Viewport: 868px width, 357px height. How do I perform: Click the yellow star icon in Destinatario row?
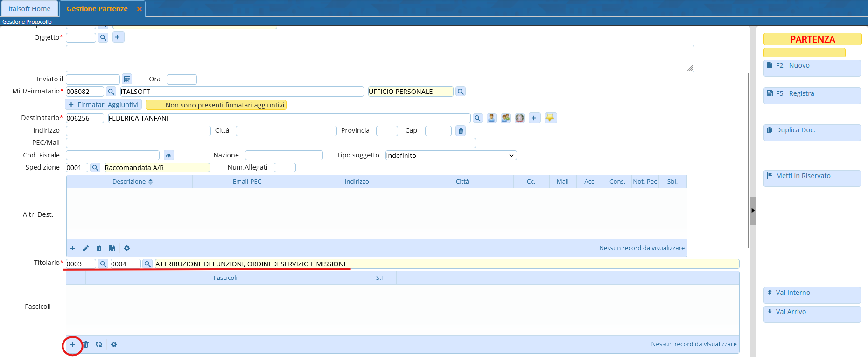(550, 118)
